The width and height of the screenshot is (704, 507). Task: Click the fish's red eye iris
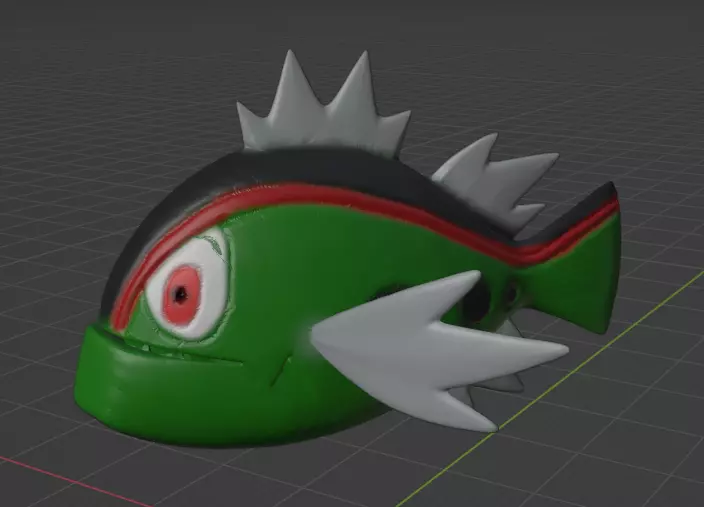tap(182, 295)
